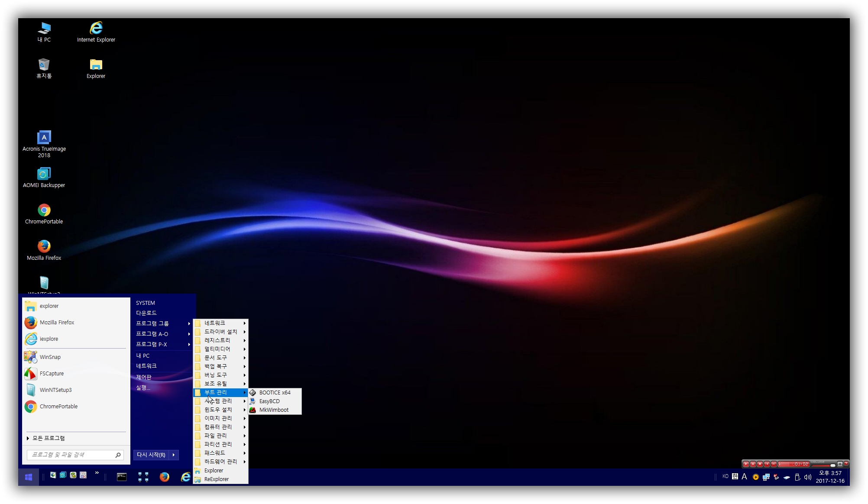The image size is (868, 504).
Task: Click the keyboard with red arrow tray icon
Action: (x=776, y=477)
